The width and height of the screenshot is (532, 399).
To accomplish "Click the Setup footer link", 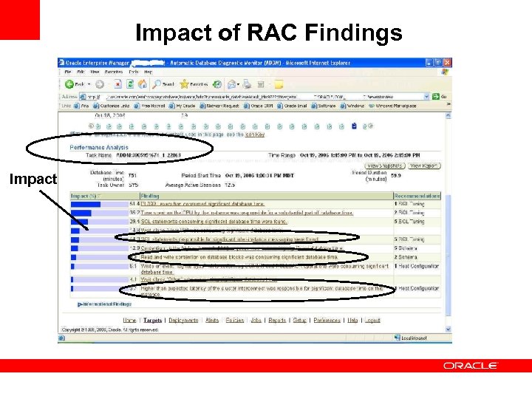I will [x=299, y=320].
